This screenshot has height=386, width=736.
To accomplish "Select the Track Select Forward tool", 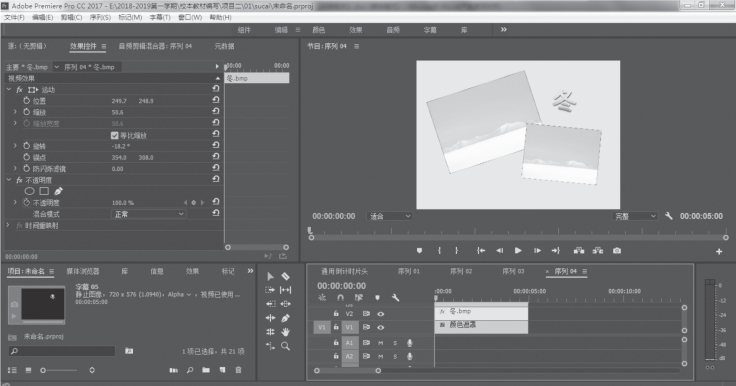I will pyautogui.click(x=270, y=290).
